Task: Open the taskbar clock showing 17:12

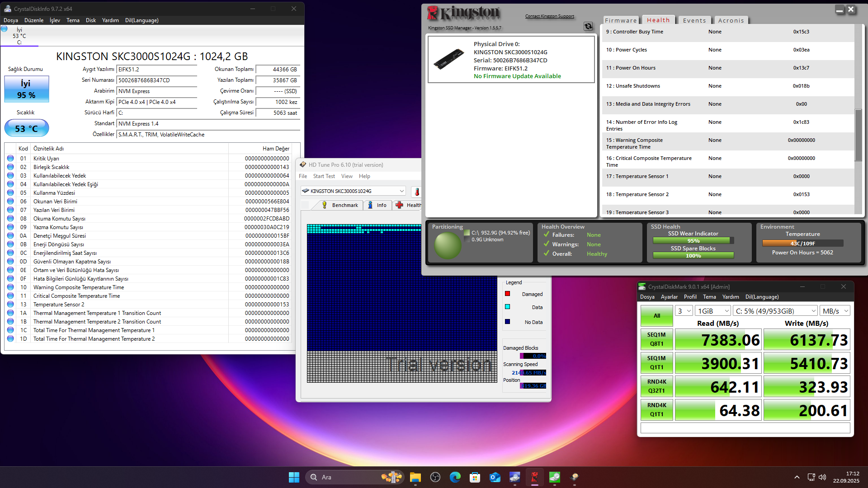Action: click(846, 477)
